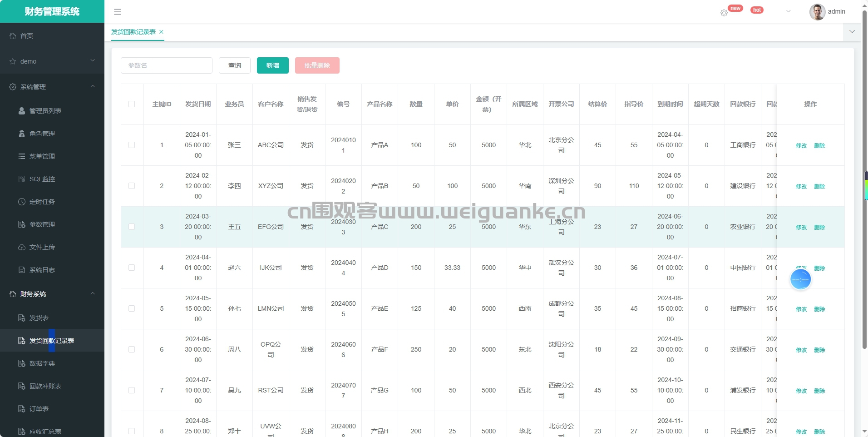
Task: Click the green 新增 button
Action: 272,65
